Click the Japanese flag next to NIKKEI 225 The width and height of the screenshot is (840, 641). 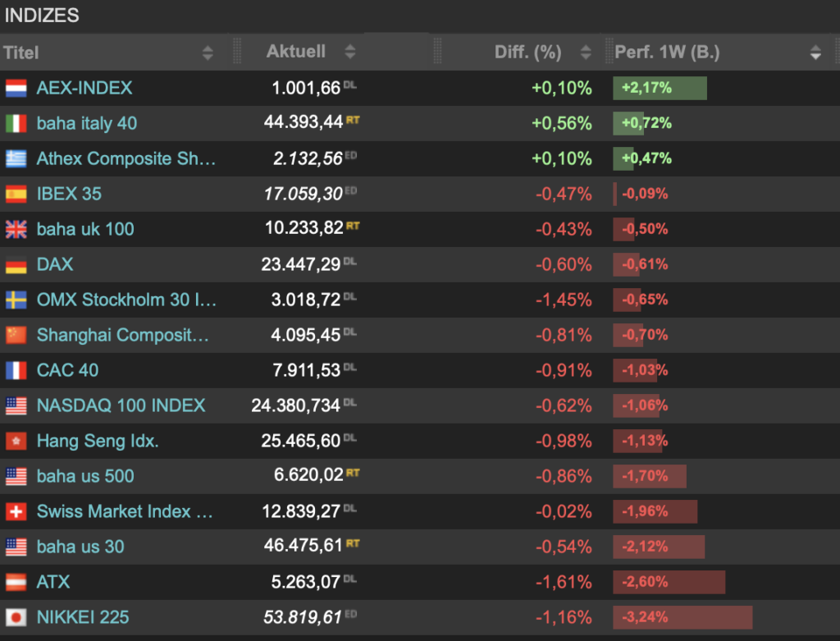click(16, 617)
